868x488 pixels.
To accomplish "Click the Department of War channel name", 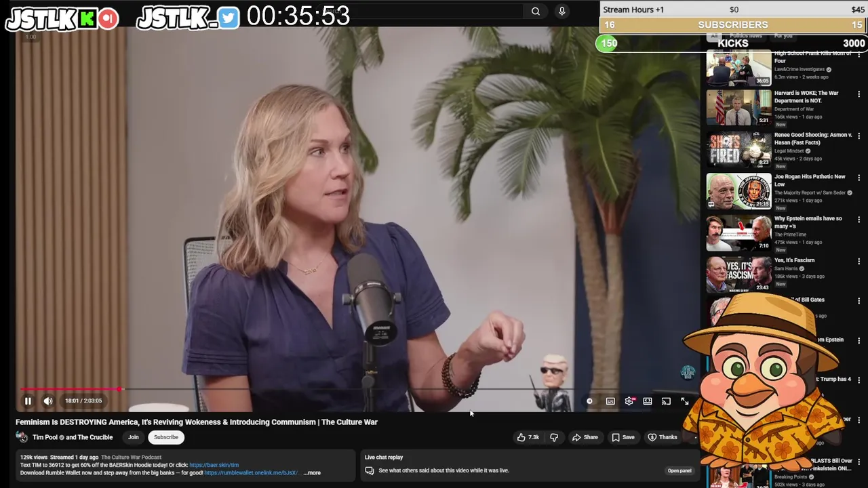I will pyautogui.click(x=794, y=109).
